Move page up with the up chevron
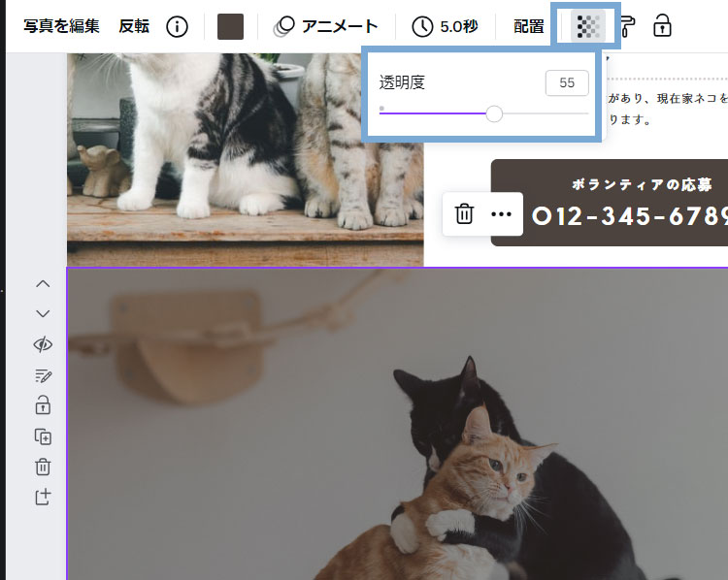 pos(43,283)
